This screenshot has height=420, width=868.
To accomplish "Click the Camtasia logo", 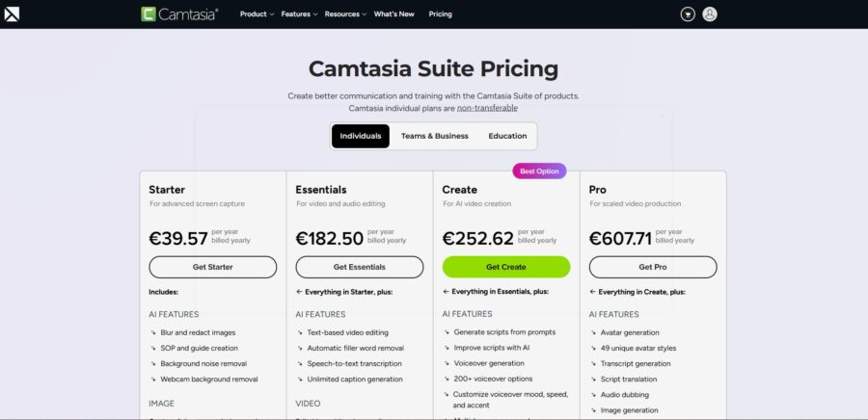I will pyautogui.click(x=179, y=13).
